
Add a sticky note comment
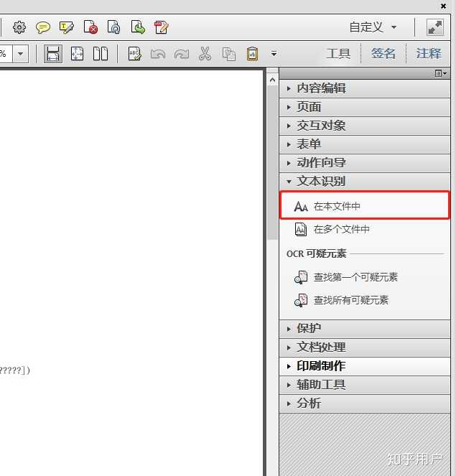(x=43, y=27)
